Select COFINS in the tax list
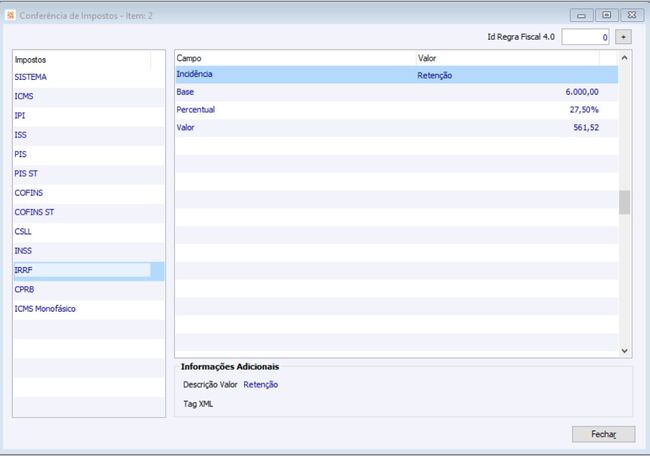Viewport: 650px width, 456px height. point(89,193)
